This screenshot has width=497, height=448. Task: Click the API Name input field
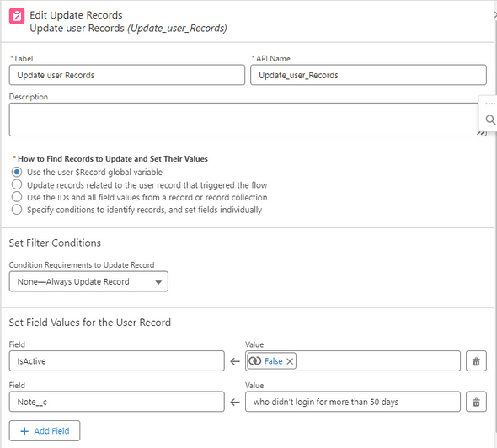pyautogui.click(x=368, y=75)
